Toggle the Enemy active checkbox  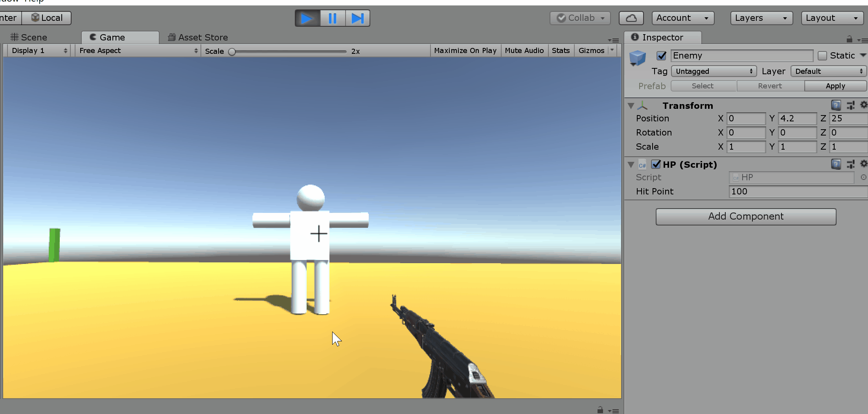[661, 56]
